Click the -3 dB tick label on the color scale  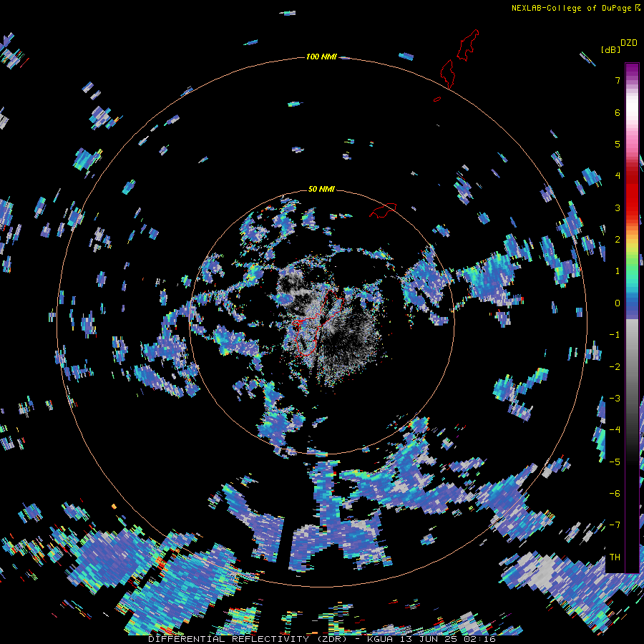coord(615,398)
